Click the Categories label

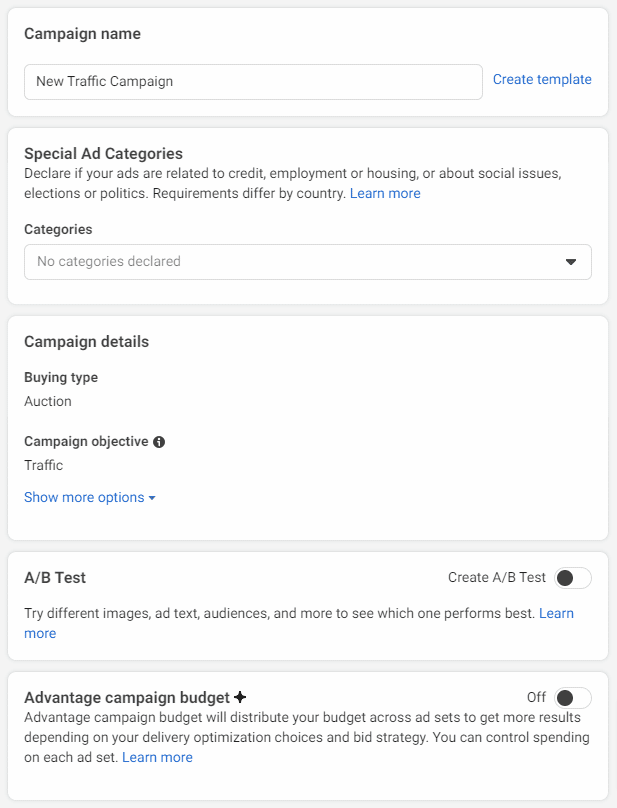click(x=58, y=229)
